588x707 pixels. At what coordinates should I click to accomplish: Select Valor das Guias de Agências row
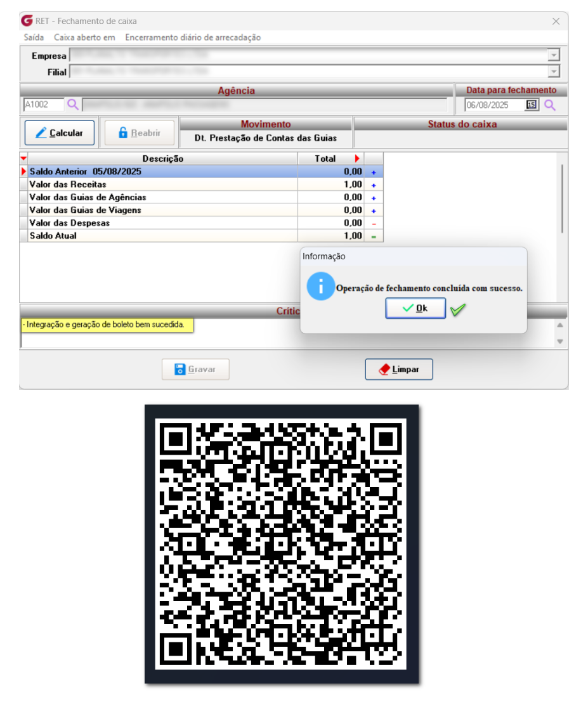[201, 197]
